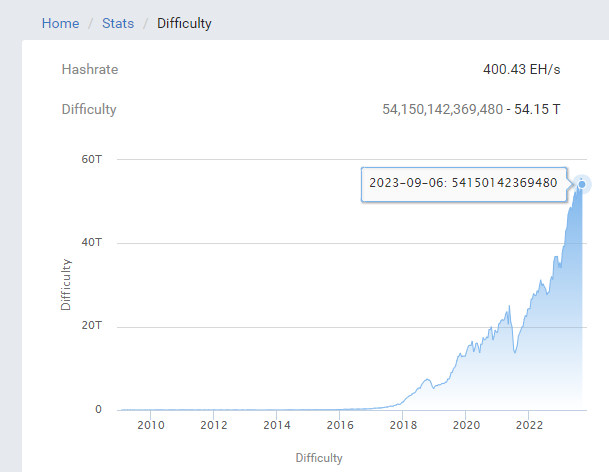The height and width of the screenshot is (472, 609).
Task: Click the 0 y-axis label
Action: pos(98,409)
